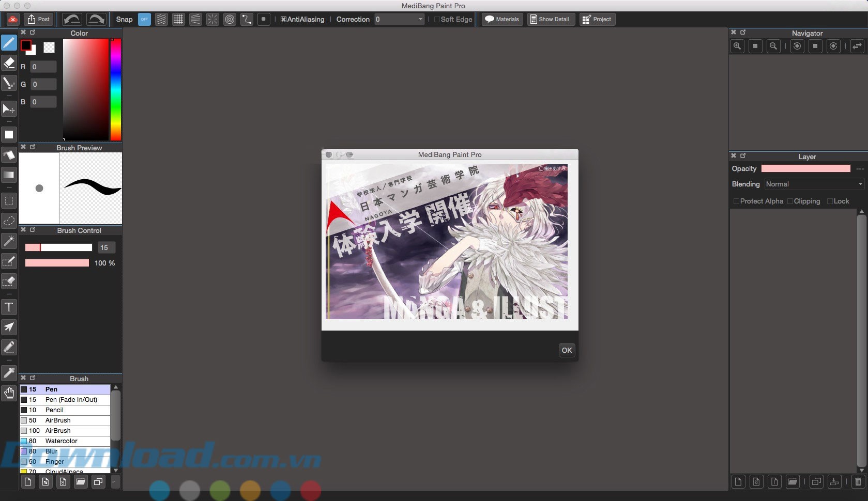
Task: Select the Eraser tool in the toolbar
Action: coord(9,63)
